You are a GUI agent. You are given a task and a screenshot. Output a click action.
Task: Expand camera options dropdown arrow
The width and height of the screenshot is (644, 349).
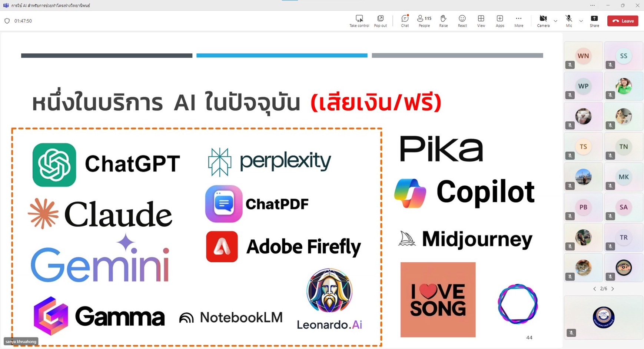555,21
